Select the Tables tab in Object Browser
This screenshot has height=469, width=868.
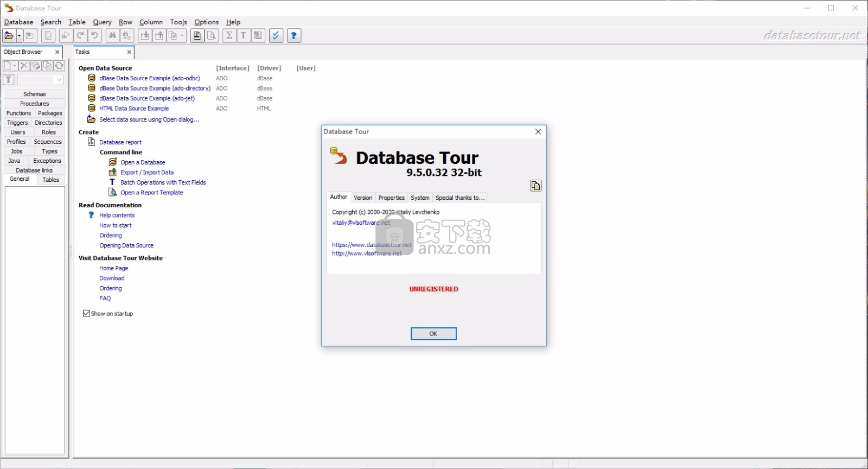(x=51, y=180)
